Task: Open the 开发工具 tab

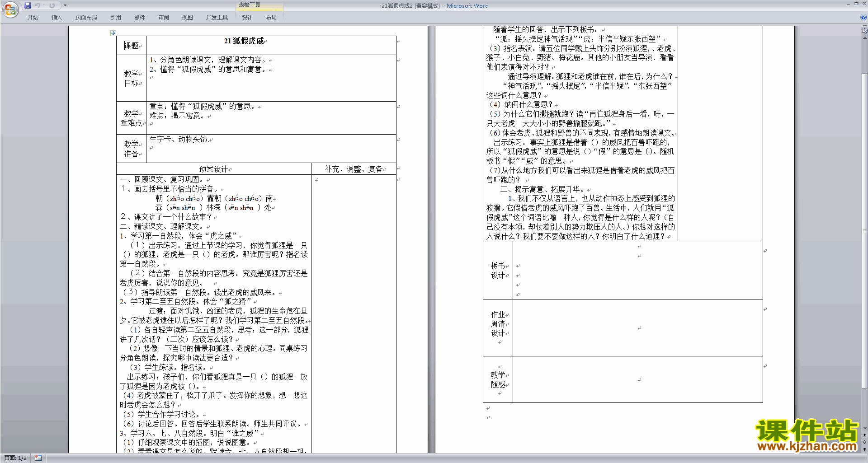Action: click(217, 17)
